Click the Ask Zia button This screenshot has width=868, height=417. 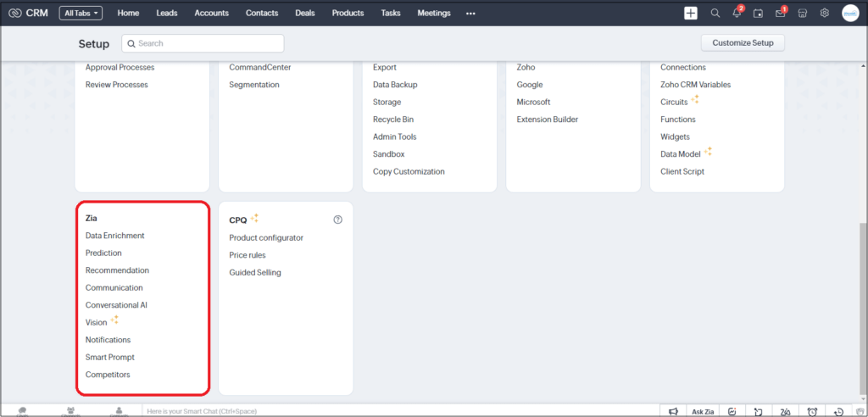pos(704,411)
